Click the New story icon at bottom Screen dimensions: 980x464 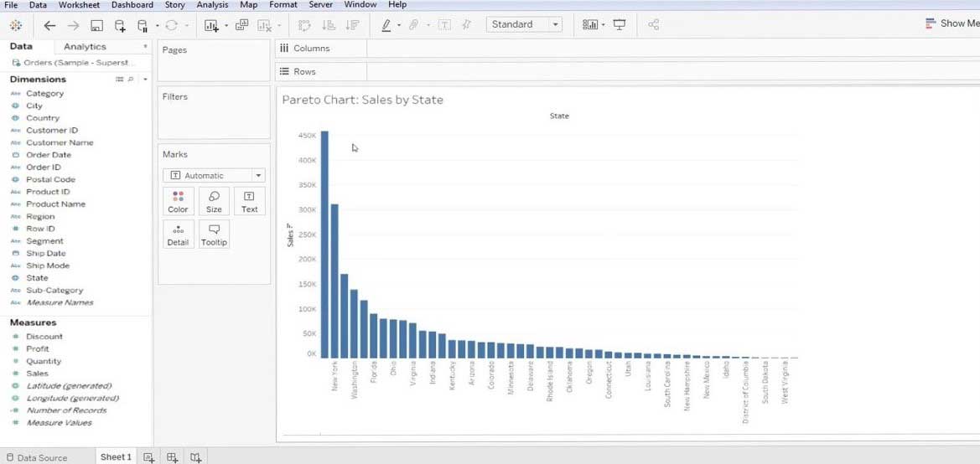click(195, 457)
